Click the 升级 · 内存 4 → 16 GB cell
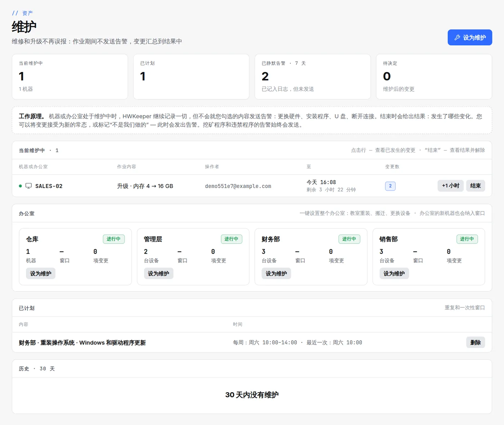Screen dimensions: 504x425 [145, 186]
